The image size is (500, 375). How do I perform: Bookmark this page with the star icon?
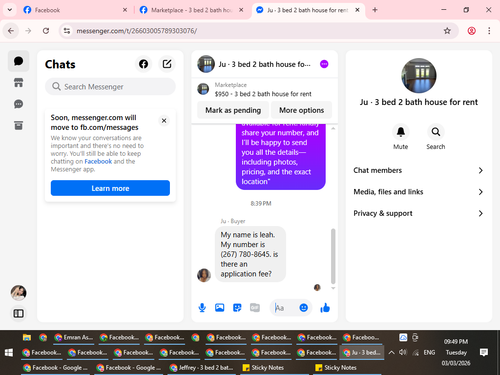(x=447, y=31)
